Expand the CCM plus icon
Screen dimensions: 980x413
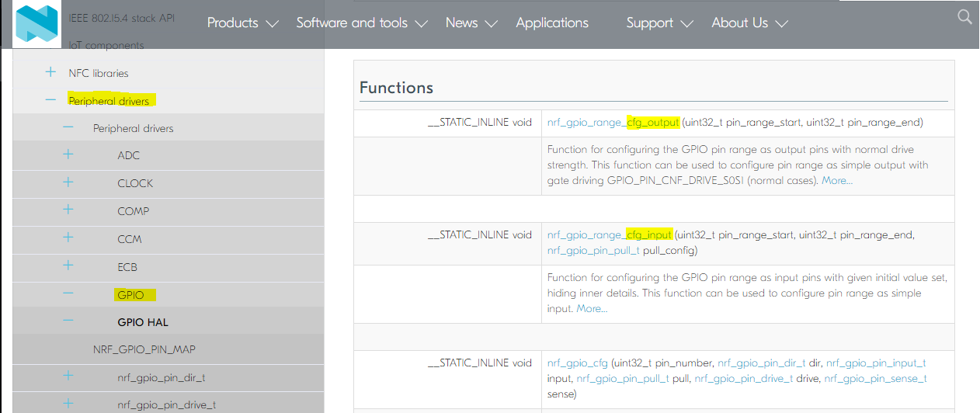click(68, 238)
